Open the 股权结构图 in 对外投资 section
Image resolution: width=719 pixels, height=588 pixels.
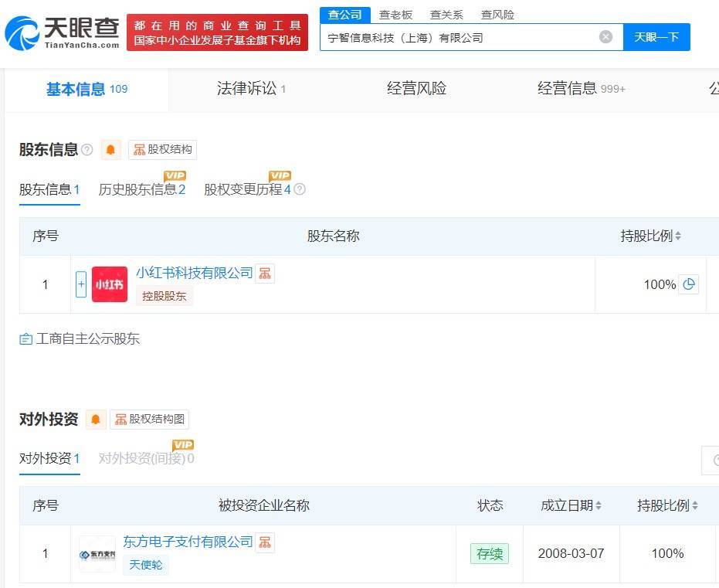[x=148, y=419]
